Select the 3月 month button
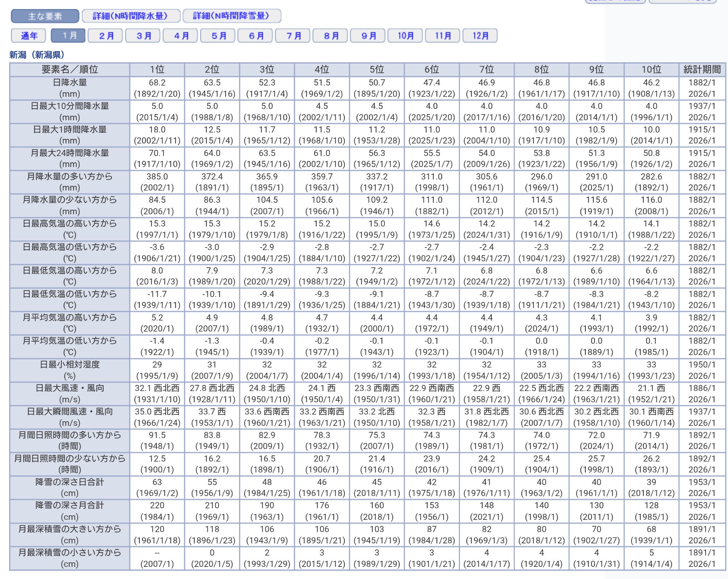This screenshot has width=728, height=579. (x=143, y=36)
